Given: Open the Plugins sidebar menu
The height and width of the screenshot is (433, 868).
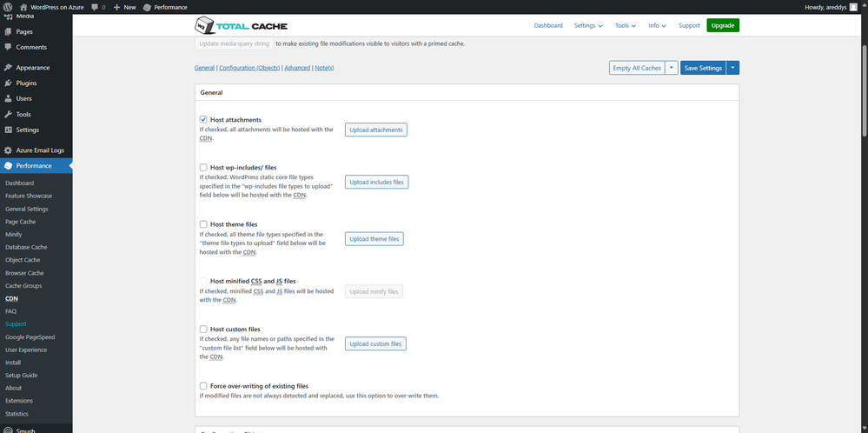Looking at the screenshot, I should coord(26,83).
